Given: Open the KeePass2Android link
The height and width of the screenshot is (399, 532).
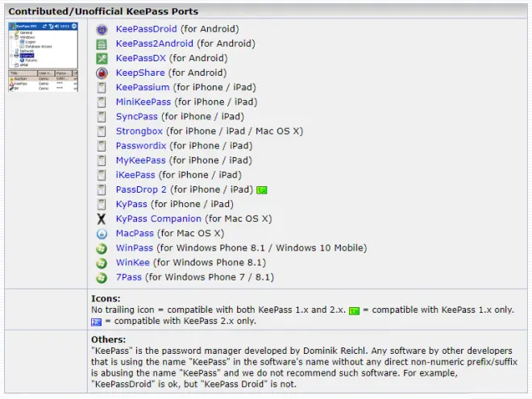Looking at the screenshot, I should pyautogui.click(x=155, y=44).
